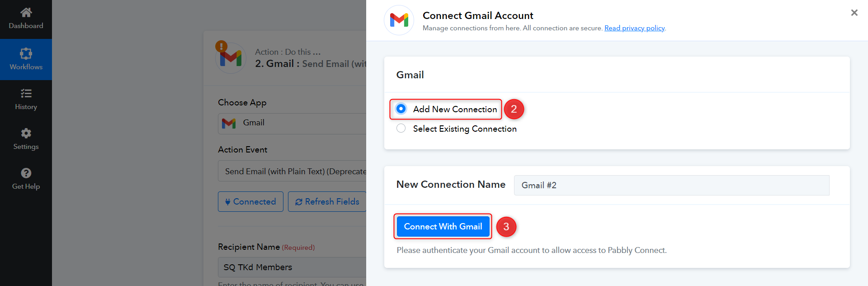Open the History list icon
This screenshot has width=868, height=286.
26,93
